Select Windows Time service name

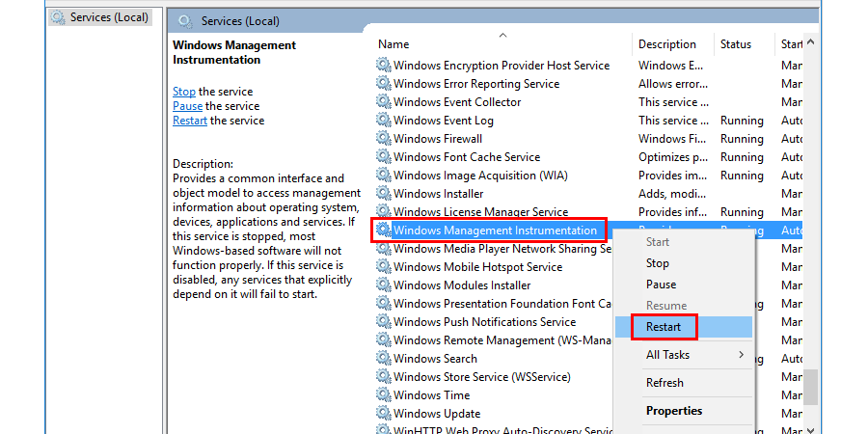tap(431, 395)
